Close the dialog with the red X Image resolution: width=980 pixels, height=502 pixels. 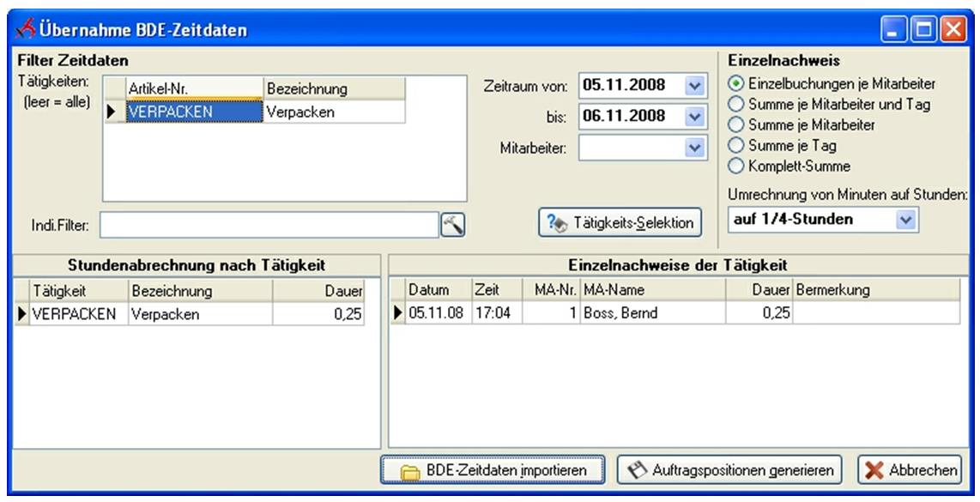[953, 32]
